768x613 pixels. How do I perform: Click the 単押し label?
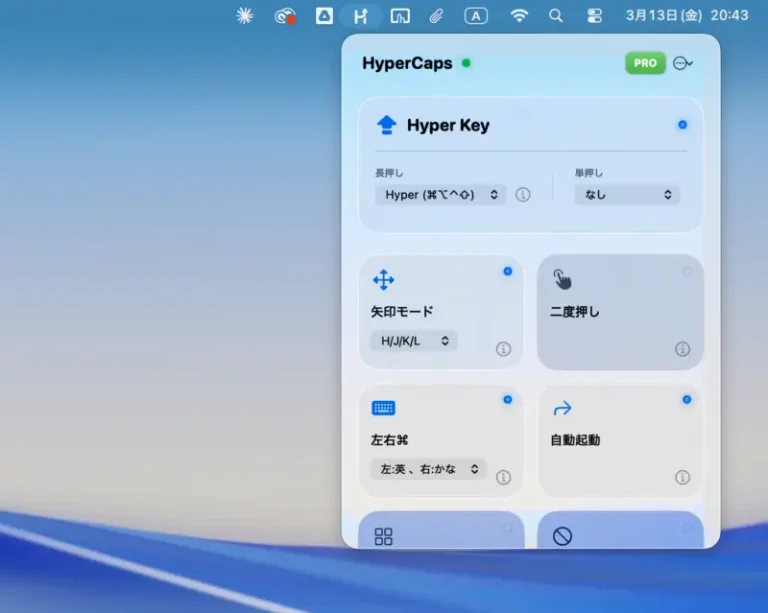click(x=589, y=173)
